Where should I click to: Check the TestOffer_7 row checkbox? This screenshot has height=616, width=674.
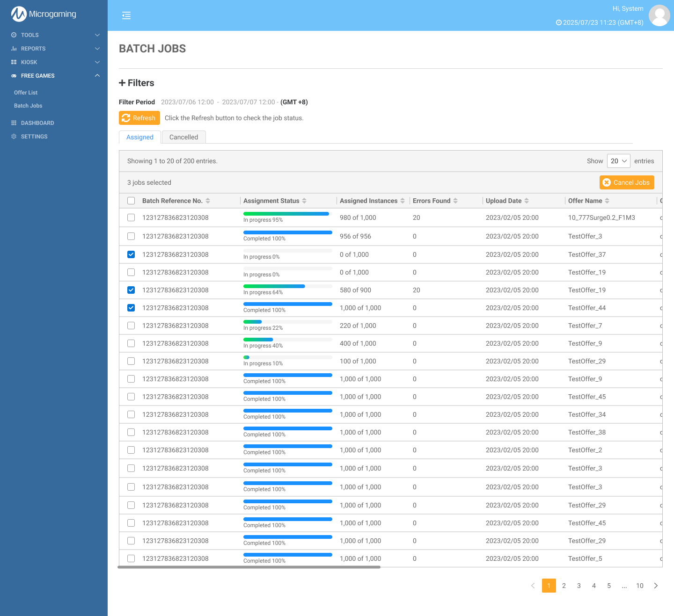pyautogui.click(x=131, y=326)
